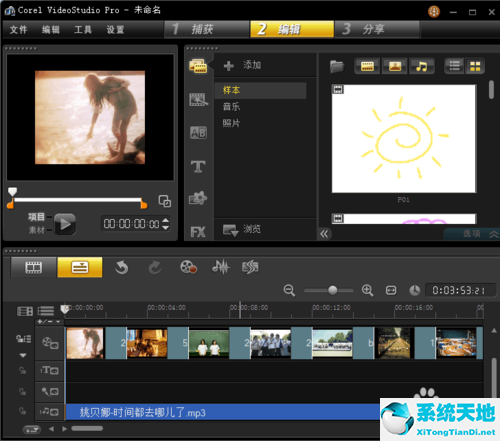Open the Record/Capture option icon

tap(188, 267)
